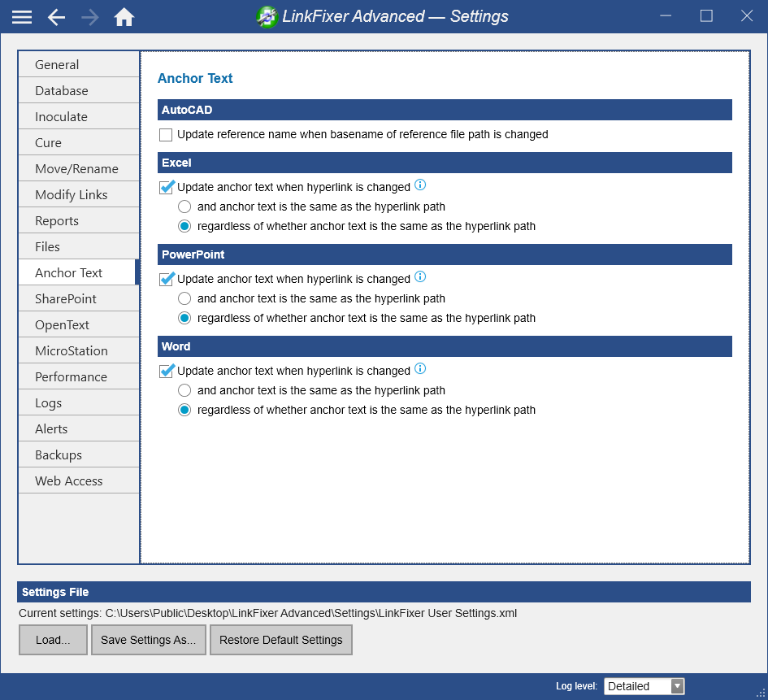The height and width of the screenshot is (700, 768).
Task: Select Excel 'anchor text is the same' radio
Action: [184, 207]
